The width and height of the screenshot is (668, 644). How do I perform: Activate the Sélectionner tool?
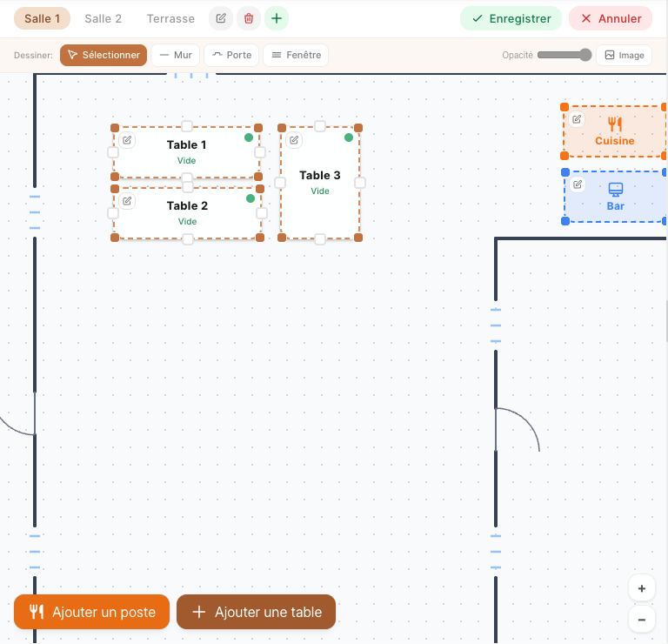pyautogui.click(x=104, y=55)
